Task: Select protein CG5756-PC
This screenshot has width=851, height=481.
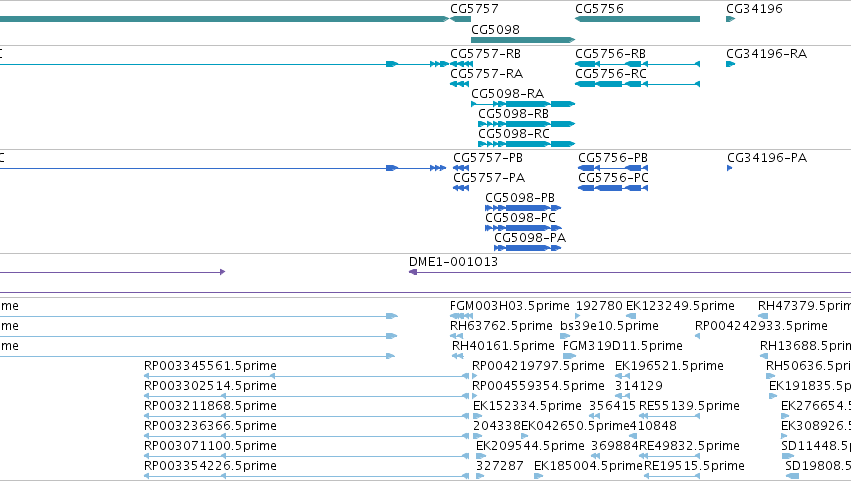Action: [613, 178]
